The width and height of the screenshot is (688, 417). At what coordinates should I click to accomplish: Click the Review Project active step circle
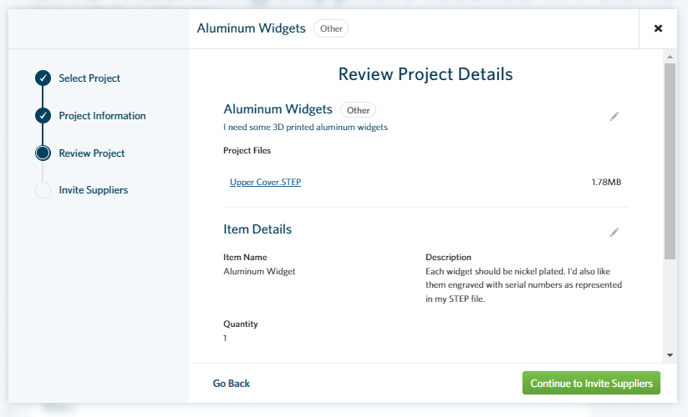click(43, 153)
